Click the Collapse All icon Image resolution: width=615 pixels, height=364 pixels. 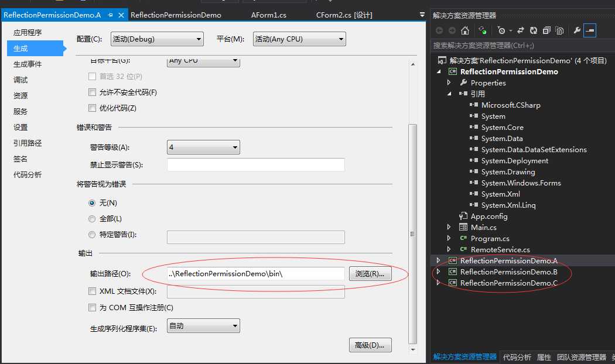546,30
